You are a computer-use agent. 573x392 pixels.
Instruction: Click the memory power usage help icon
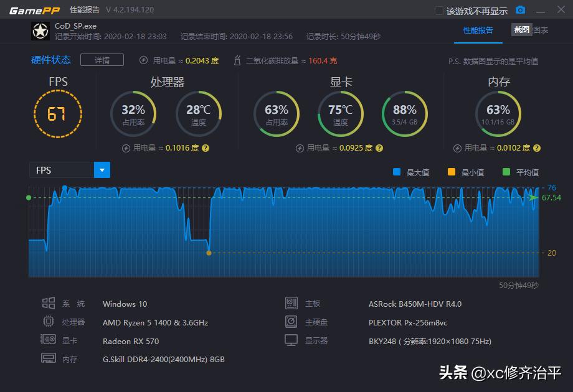coord(537,148)
